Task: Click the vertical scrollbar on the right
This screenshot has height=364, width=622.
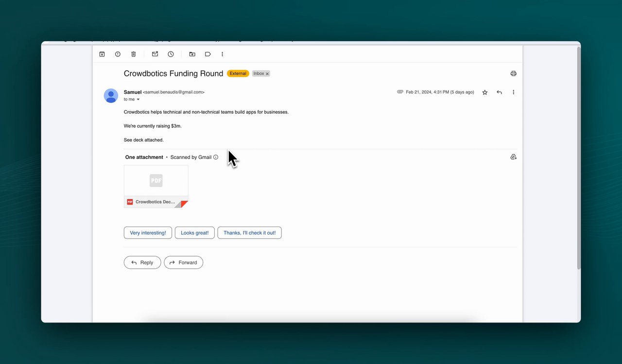Action: (x=578, y=158)
